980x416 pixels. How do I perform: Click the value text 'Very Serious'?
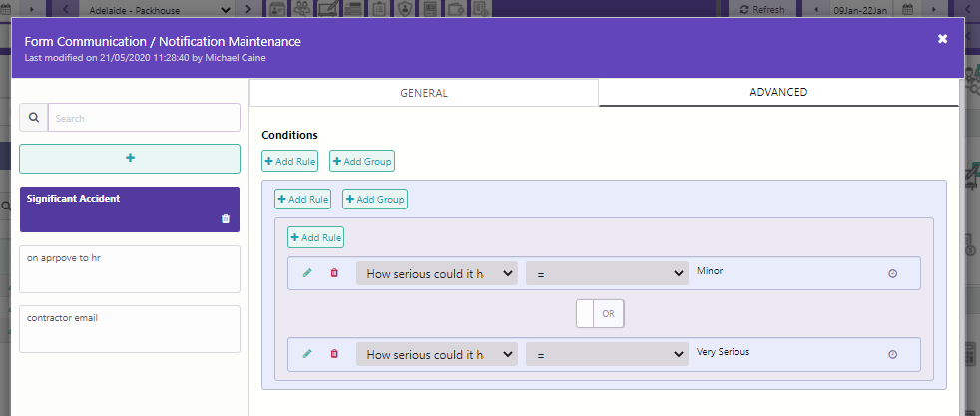point(724,352)
